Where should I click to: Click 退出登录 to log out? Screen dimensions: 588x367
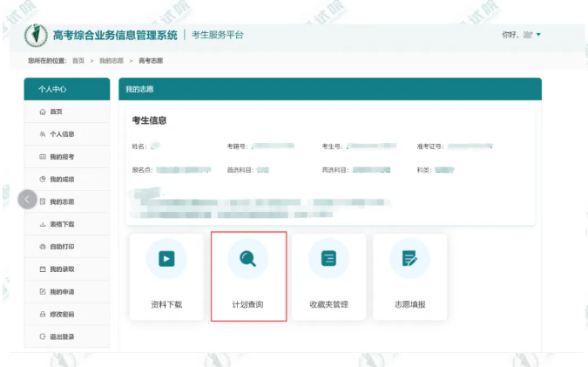[61, 336]
